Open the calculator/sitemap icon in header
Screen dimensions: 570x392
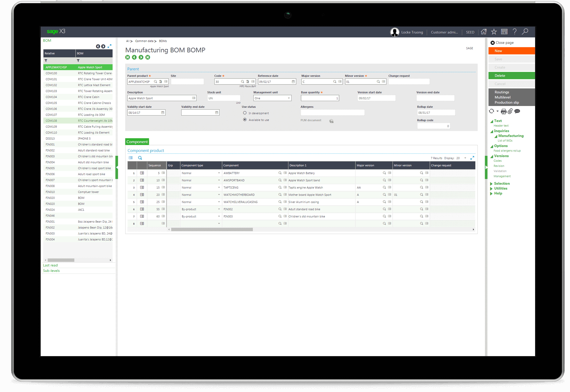[x=504, y=32]
